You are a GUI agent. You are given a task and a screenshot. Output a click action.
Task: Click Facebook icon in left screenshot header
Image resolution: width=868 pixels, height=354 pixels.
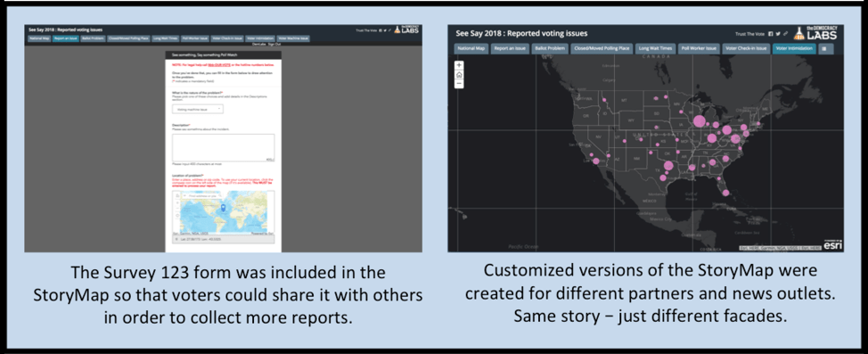pyautogui.click(x=381, y=30)
